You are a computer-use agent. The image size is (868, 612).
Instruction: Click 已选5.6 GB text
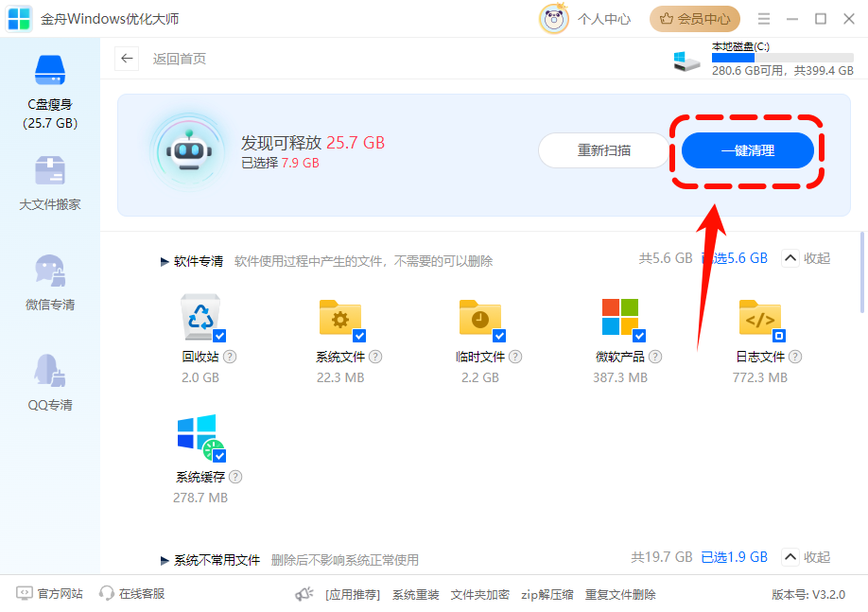[735, 258]
